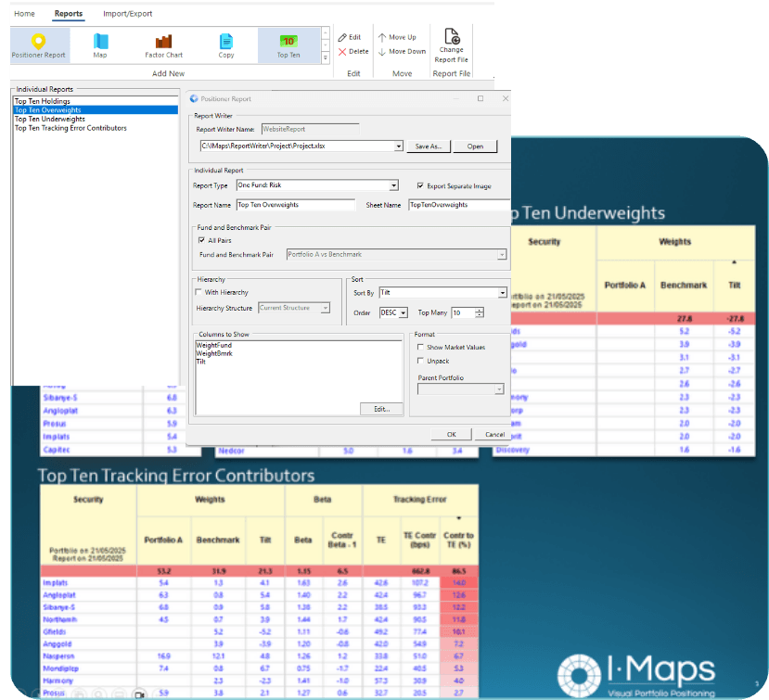This screenshot has width=769, height=700.
Task: Switch to the Reports tab
Action: [69, 14]
